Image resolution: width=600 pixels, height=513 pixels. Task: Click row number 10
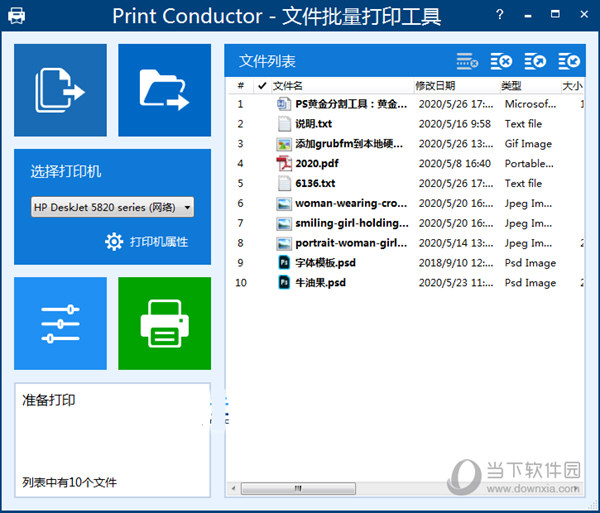(x=241, y=283)
